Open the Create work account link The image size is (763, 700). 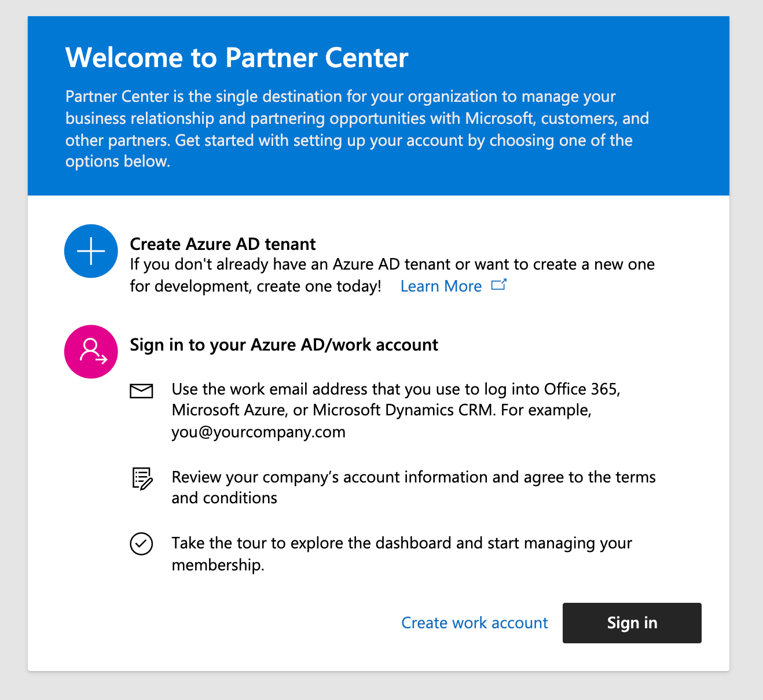(474, 623)
